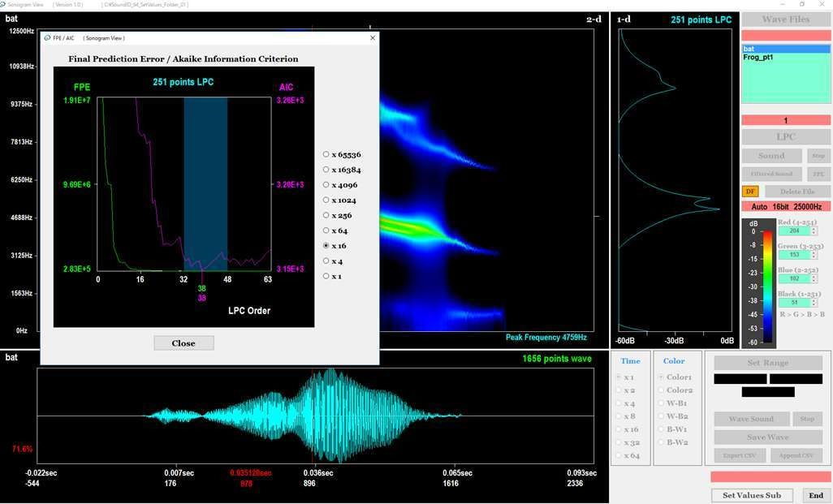Click the highlighted blue band in FPE graph

point(205,183)
